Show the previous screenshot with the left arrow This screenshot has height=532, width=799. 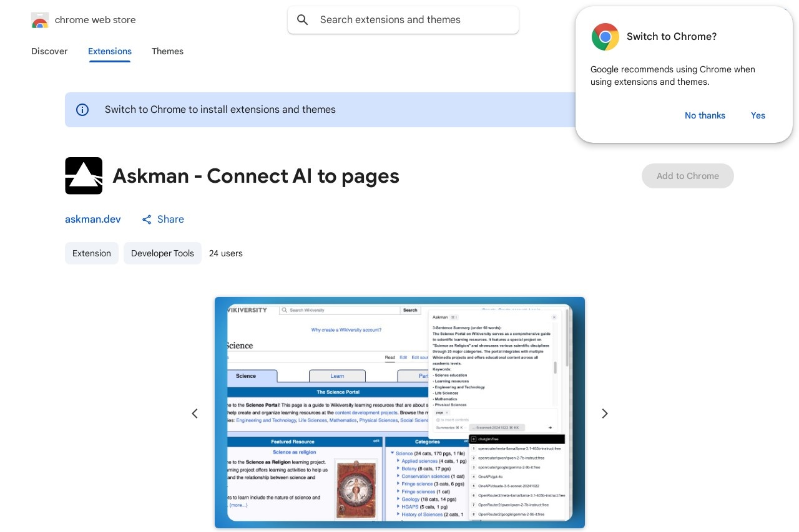(195, 414)
